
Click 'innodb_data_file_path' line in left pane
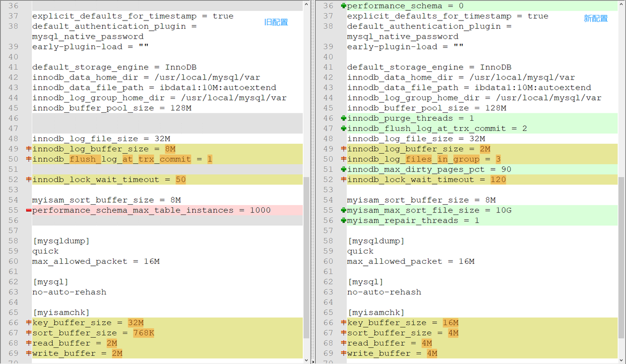coord(154,87)
